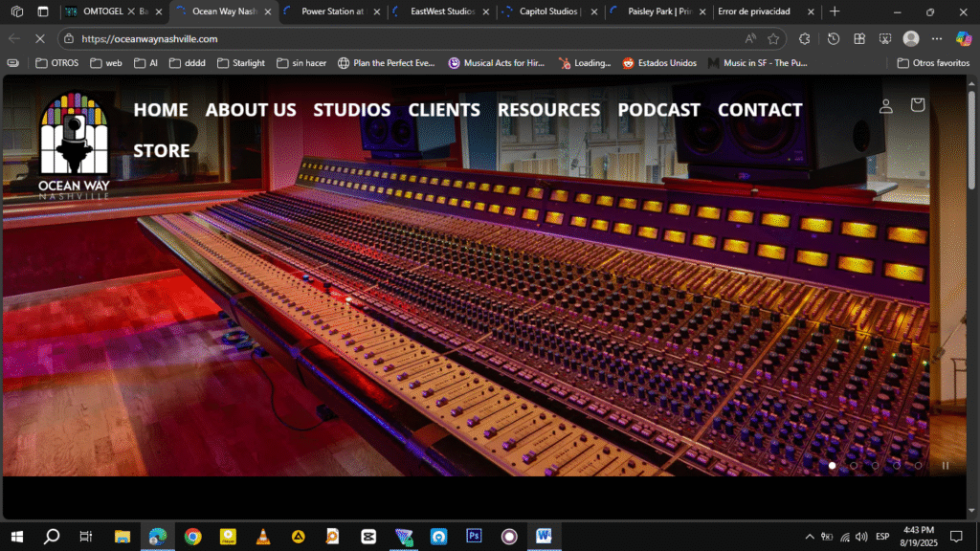Expand the Otros favoritos folder
The width and height of the screenshot is (980, 551).
(933, 63)
